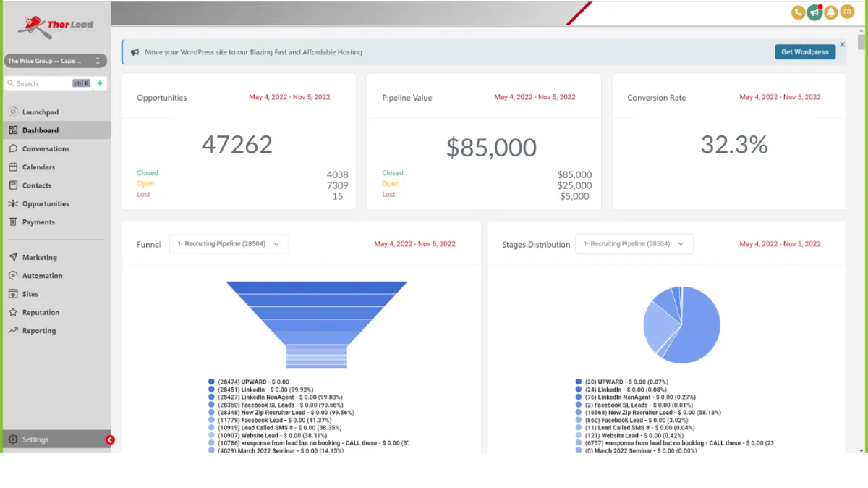The height and width of the screenshot is (488, 868).
Task: Click the large pie chart slice
Action: [x=694, y=326]
